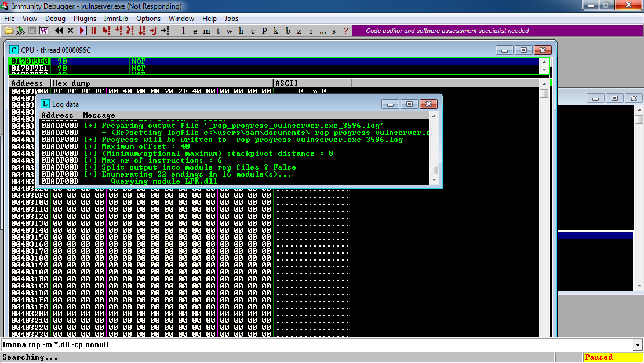The width and height of the screenshot is (644, 363).
Task: Click the Attach to process toolbar icon
Action: click(20, 31)
